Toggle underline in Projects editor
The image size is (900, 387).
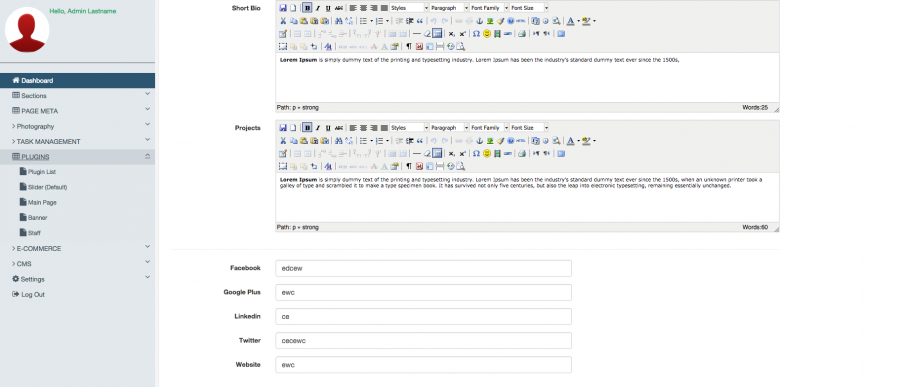328,127
